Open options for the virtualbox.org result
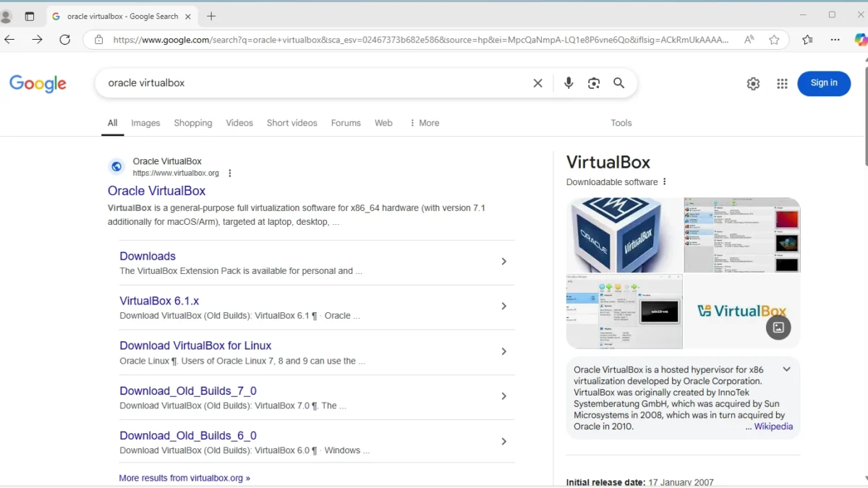 230,174
